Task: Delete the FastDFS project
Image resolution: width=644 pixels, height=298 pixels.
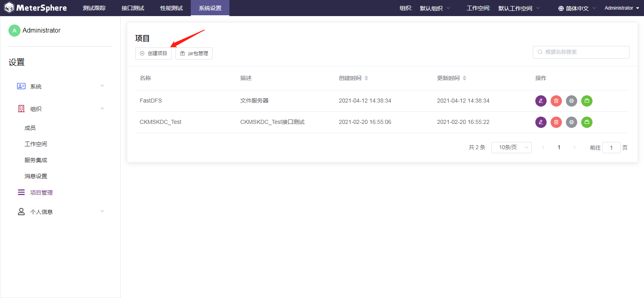Action: 556,101
